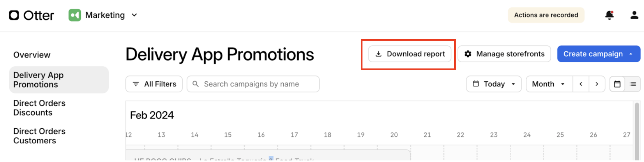
Task: Open the notifications bell
Action: click(x=609, y=15)
